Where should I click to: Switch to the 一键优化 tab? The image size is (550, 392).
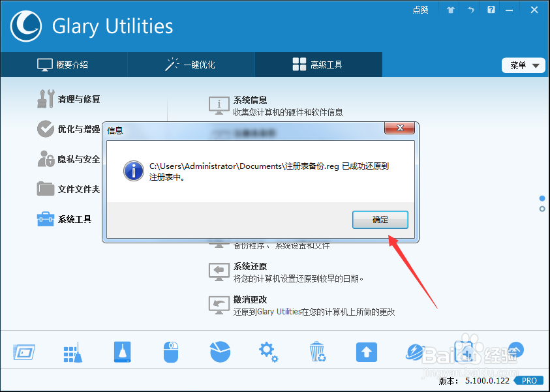point(190,65)
